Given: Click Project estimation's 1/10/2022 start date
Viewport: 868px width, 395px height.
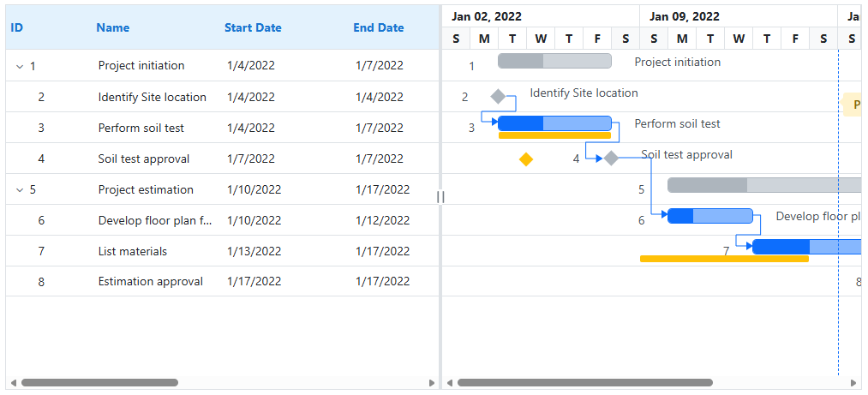Looking at the screenshot, I should [254, 190].
